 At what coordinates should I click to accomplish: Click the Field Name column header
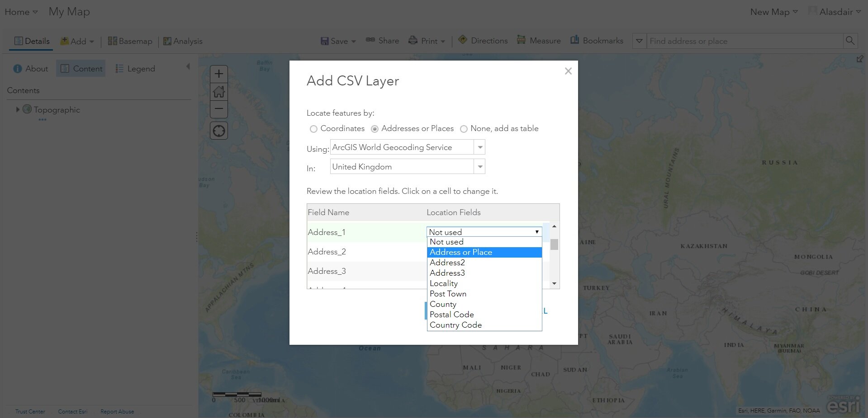click(328, 212)
